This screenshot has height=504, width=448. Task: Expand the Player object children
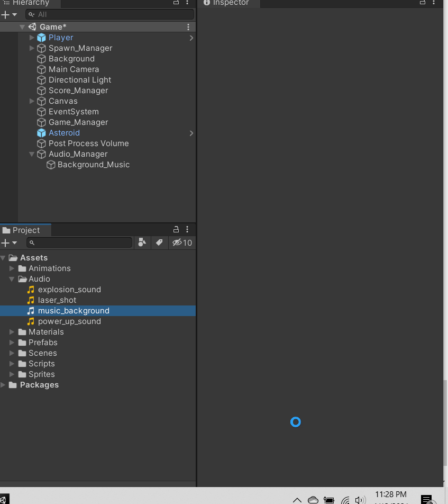pyautogui.click(x=32, y=38)
